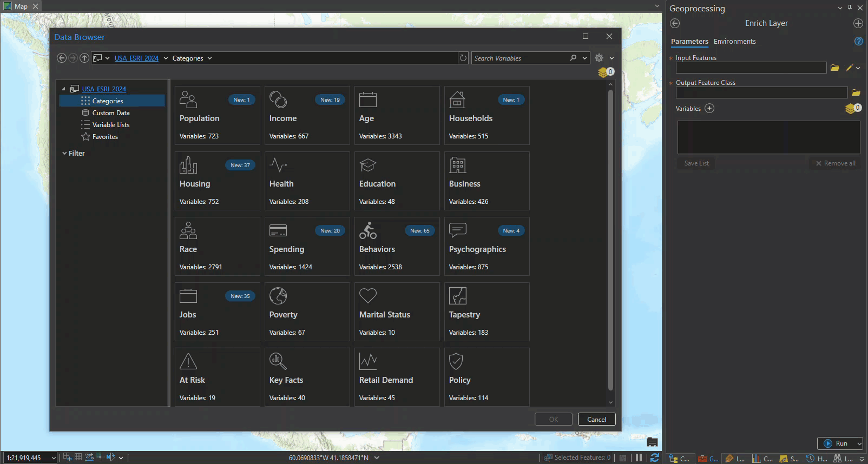Open the Health category card
This screenshot has width=868, height=464.
coord(307,181)
